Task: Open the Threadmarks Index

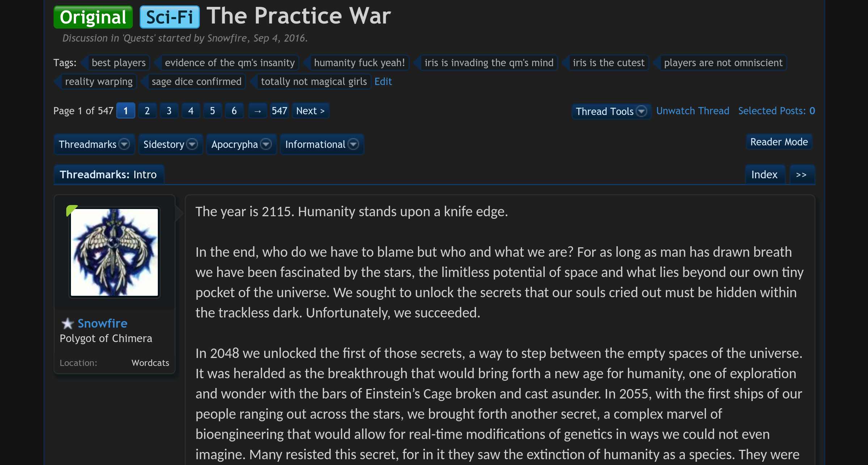Action: (x=764, y=175)
